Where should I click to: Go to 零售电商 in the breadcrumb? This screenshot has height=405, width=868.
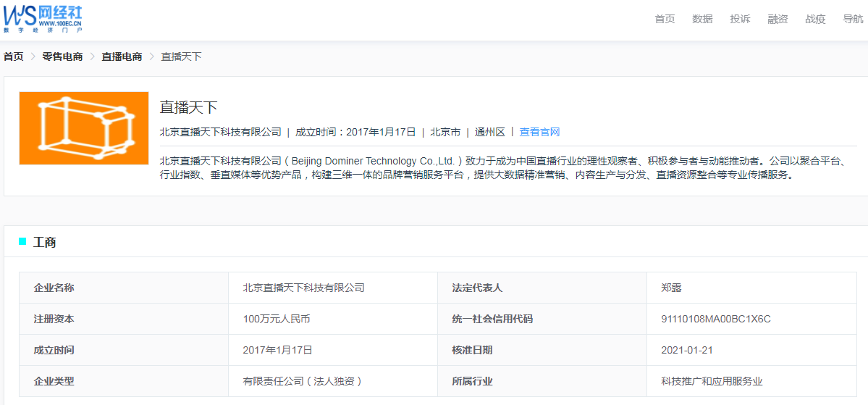coord(62,57)
